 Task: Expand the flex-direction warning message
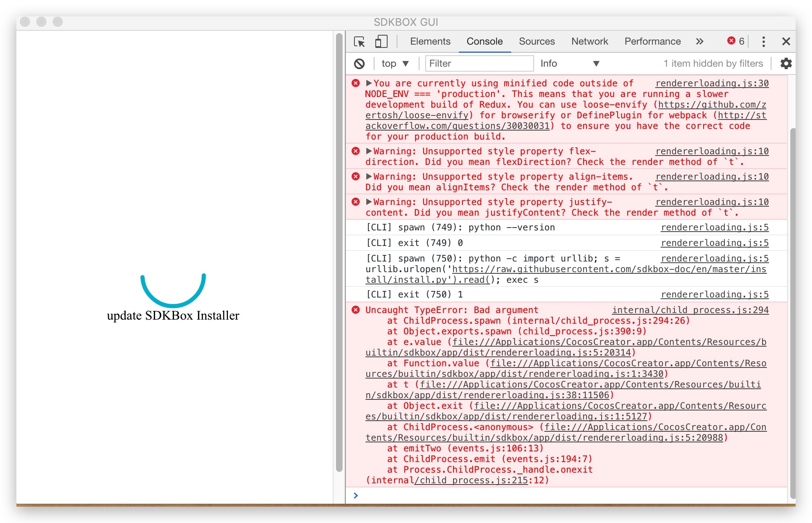(x=369, y=151)
